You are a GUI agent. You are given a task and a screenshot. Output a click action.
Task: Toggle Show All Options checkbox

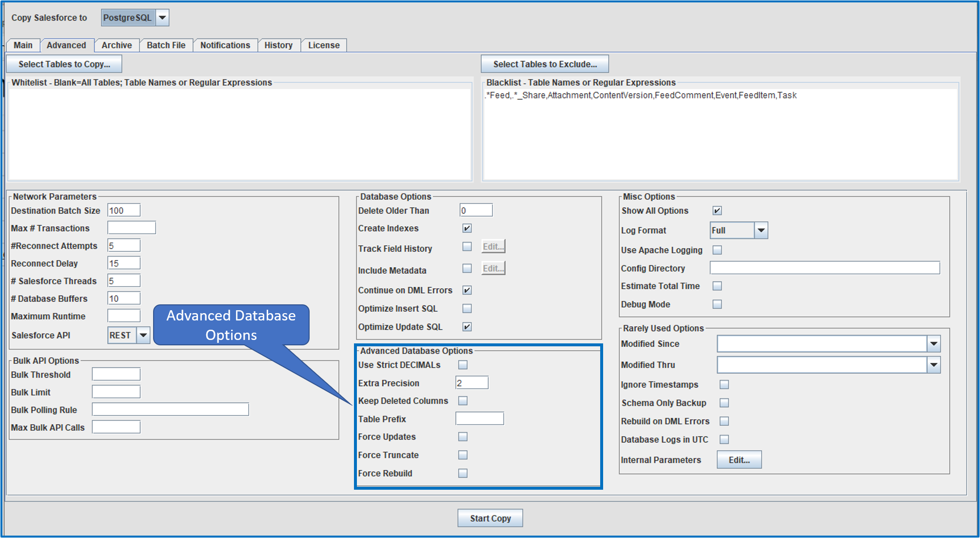click(x=717, y=211)
